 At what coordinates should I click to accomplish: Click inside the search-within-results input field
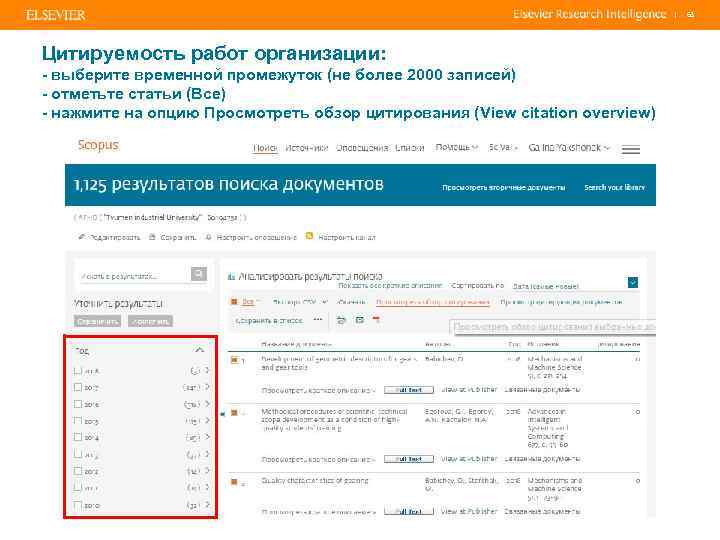(135, 276)
